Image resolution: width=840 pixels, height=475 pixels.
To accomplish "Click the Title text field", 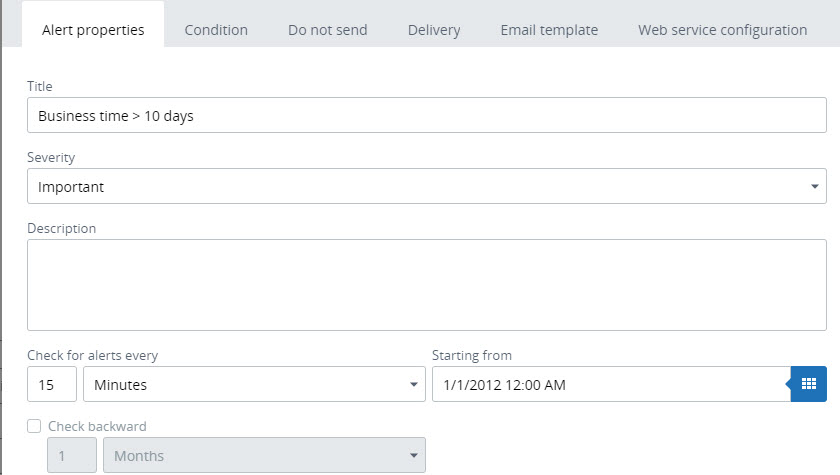I will (x=426, y=116).
